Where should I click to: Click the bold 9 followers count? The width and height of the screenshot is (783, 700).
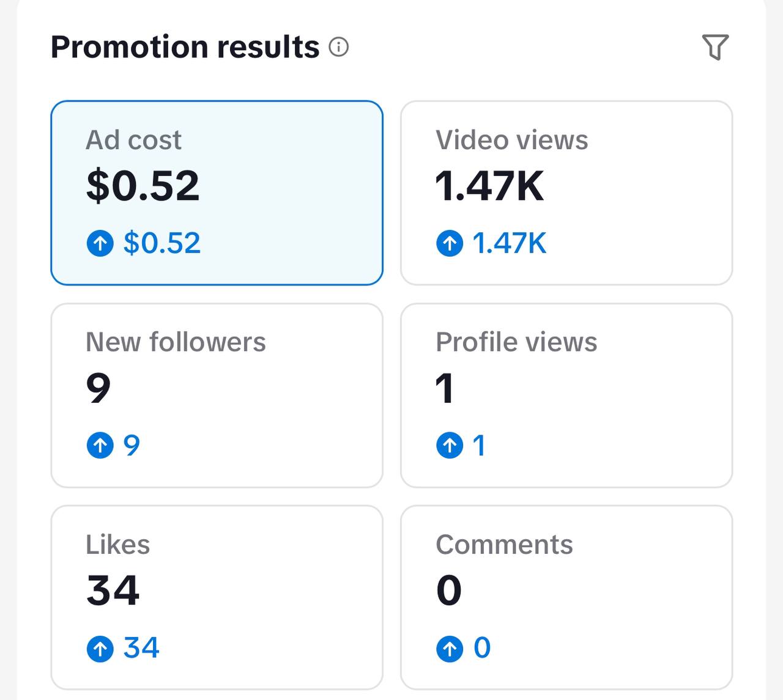point(98,388)
